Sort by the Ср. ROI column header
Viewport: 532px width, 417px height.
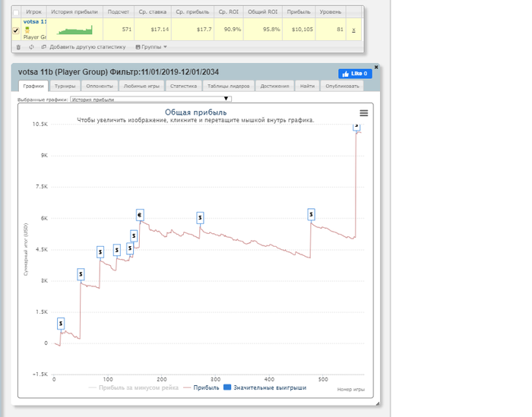click(x=229, y=12)
